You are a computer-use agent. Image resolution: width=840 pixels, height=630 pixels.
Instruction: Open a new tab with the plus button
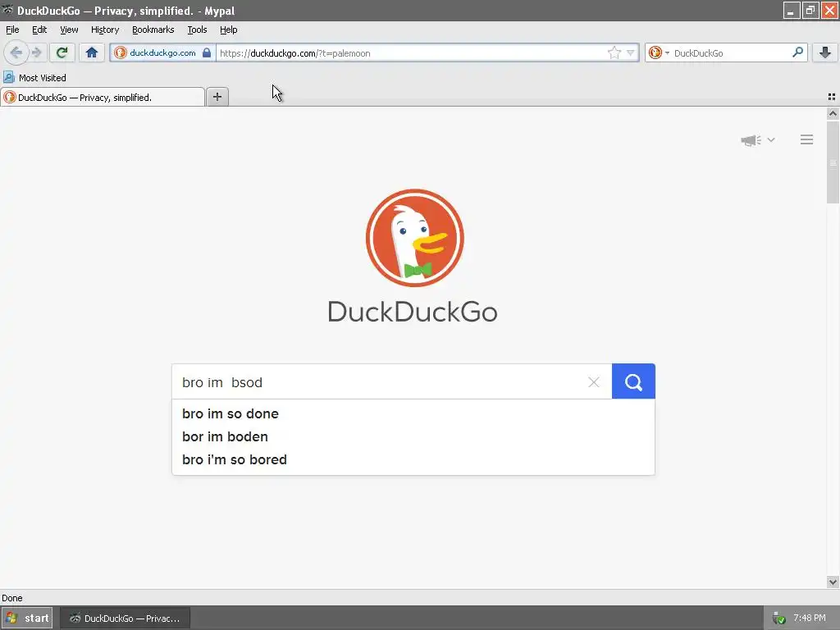coord(217,97)
